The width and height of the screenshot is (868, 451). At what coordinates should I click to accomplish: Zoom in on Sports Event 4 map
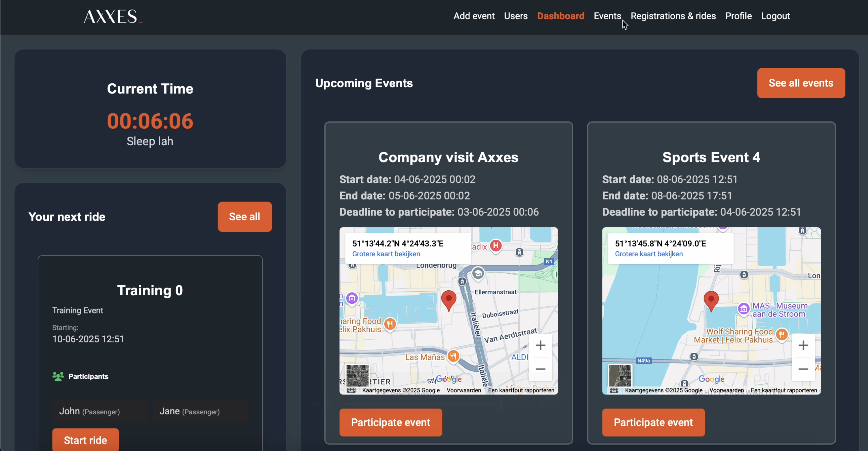pos(803,345)
